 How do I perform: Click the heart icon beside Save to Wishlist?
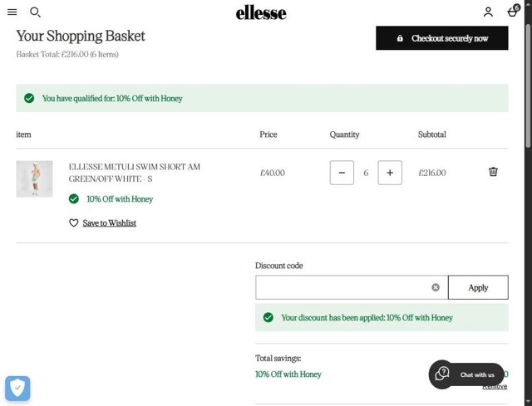pyautogui.click(x=74, y=223)
